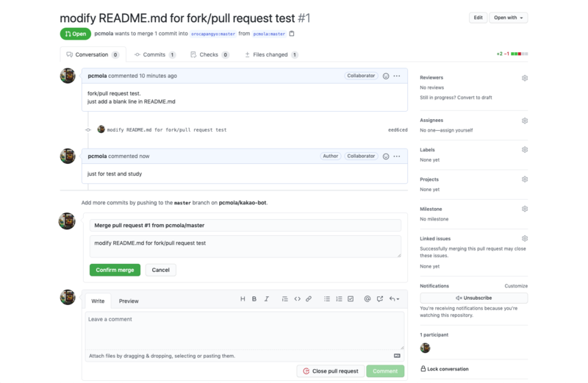Reference an issue or pull request icon

click(380, 299)
